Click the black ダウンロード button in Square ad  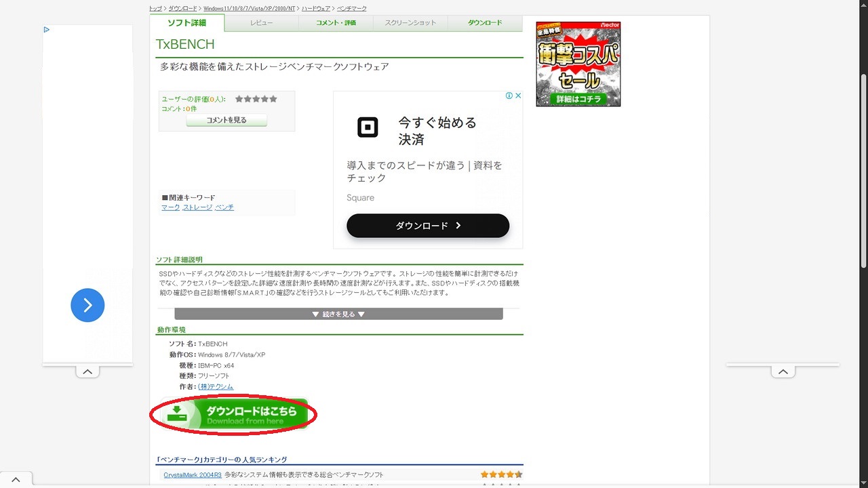pyautogui.click(x=428, y=226)
